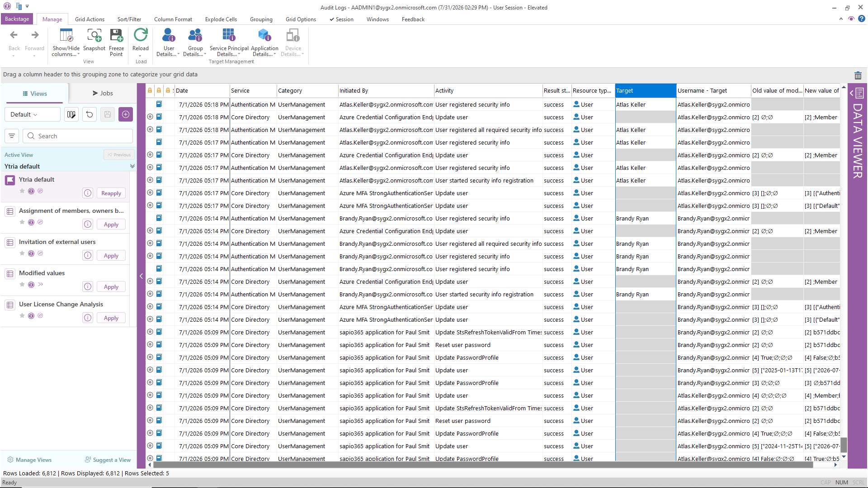Click the purple eye icon near help
This screenshot has width=868, height=488.
[x=851, y=19]
